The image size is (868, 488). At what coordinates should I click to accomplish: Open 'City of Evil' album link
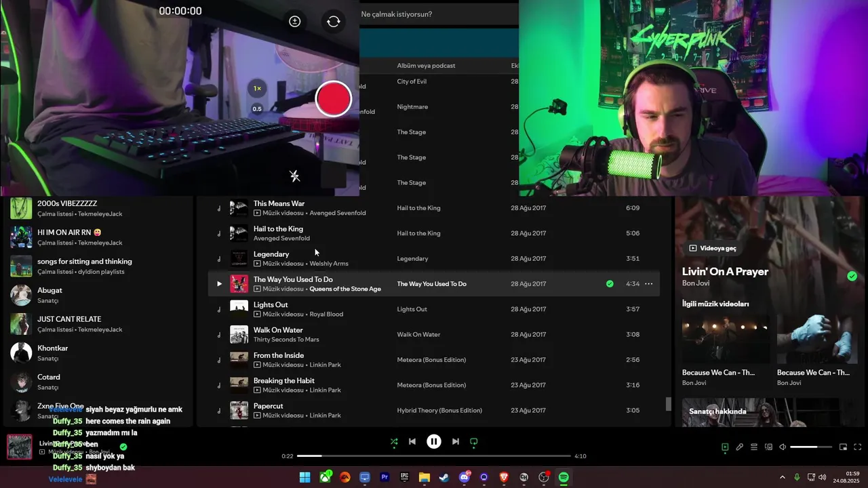pyautogui.click(x=412, y=81)
